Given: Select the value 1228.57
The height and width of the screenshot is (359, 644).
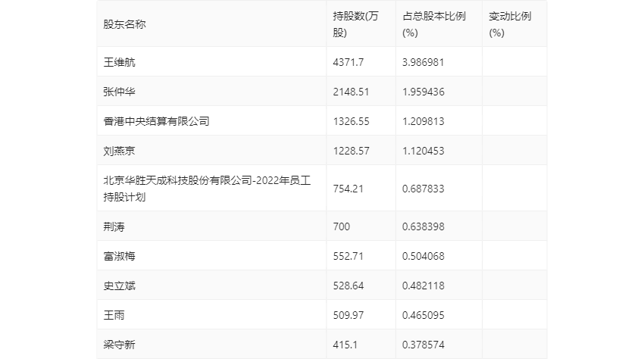Looking at the screenshot, I should pos(351,151).
